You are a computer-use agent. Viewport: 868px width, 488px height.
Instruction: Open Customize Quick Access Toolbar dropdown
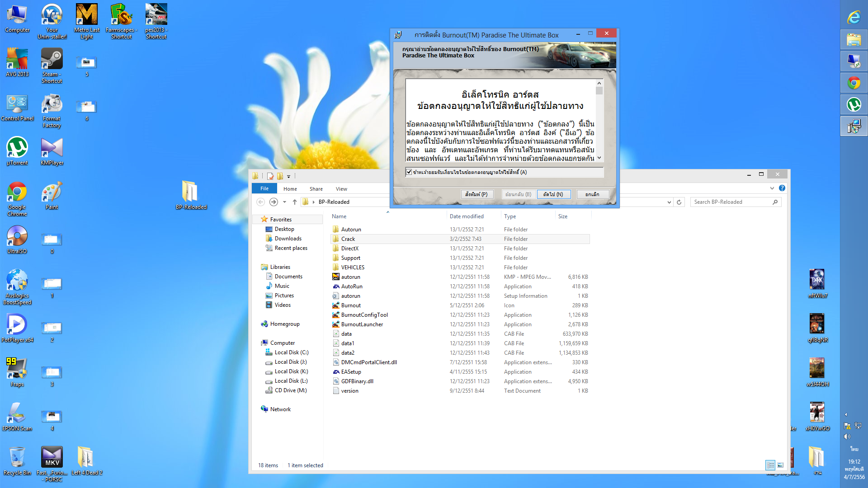(289, 176)
